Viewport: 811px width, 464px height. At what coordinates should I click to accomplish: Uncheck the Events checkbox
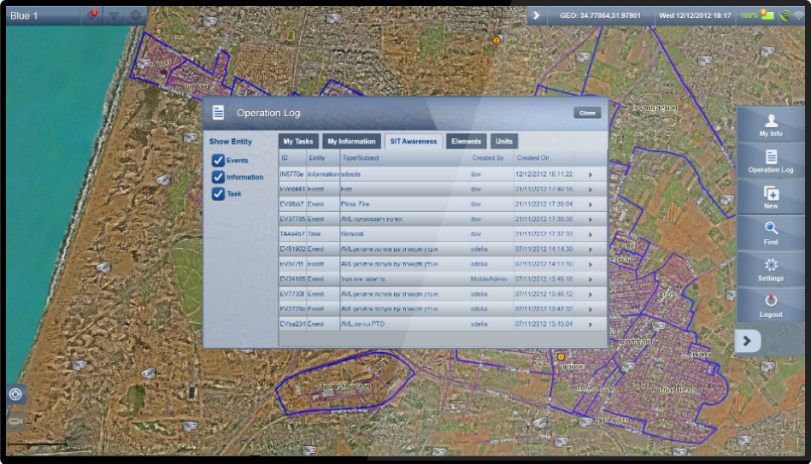(x=218, y=160)
